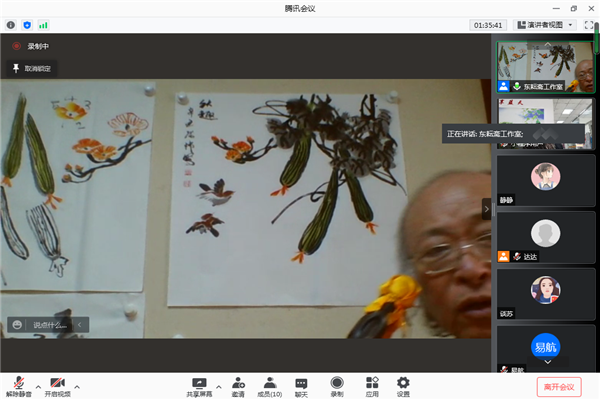Screen dimensions: 600x400
Task: Show the members (成员) list
Action: [270, 383]
